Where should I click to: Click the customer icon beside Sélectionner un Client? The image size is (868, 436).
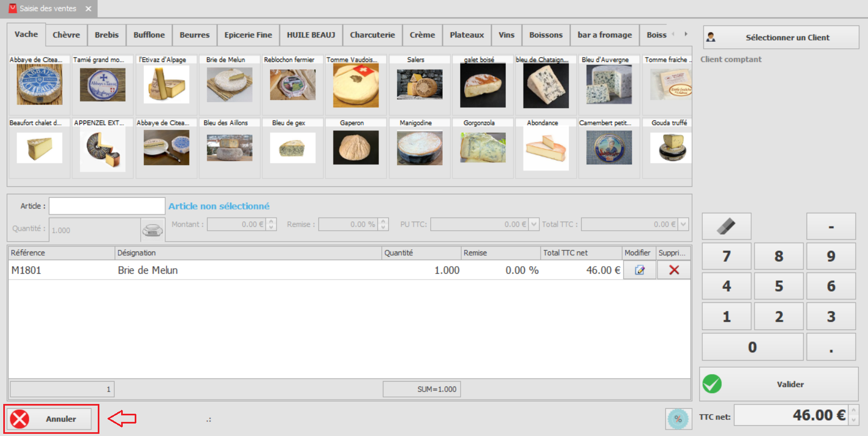[x=711, y=37]
